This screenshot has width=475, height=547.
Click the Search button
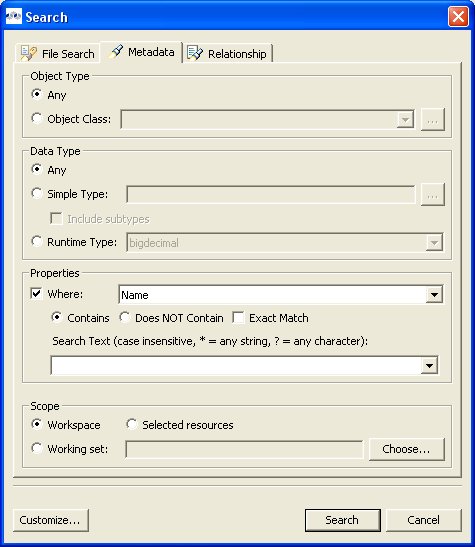[x=342, y=520]
